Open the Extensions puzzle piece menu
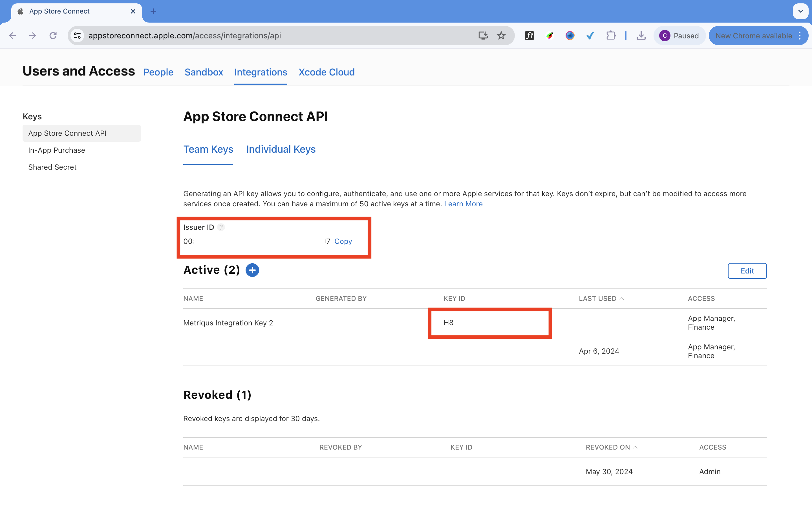This screenshot has width=812, height=508. pyautogui.click(x=611, y=36)
